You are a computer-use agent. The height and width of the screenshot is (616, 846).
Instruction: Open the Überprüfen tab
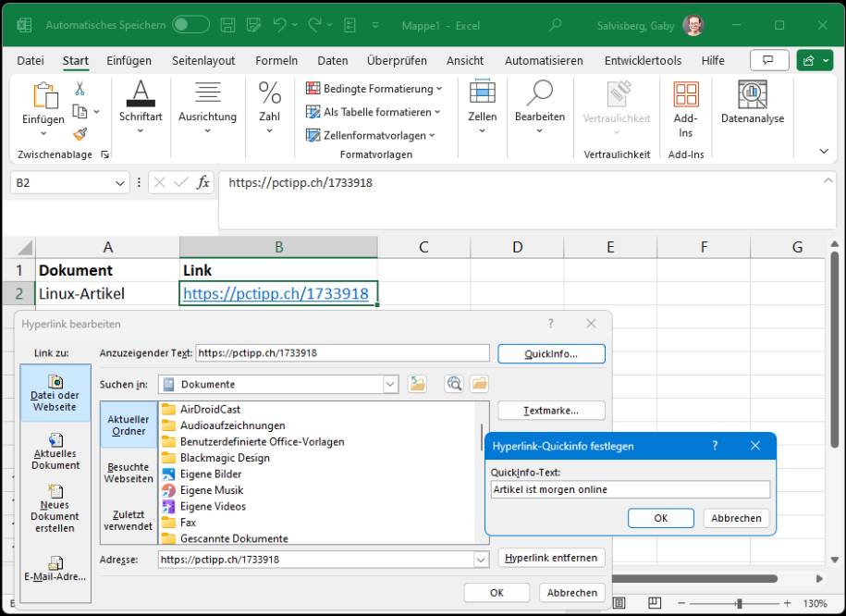point(398,60)
